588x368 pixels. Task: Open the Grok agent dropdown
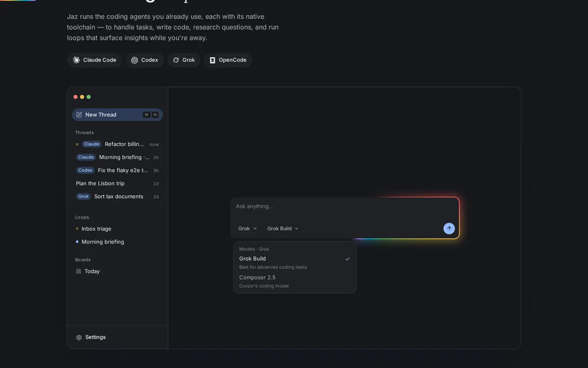tap(247, 229)
